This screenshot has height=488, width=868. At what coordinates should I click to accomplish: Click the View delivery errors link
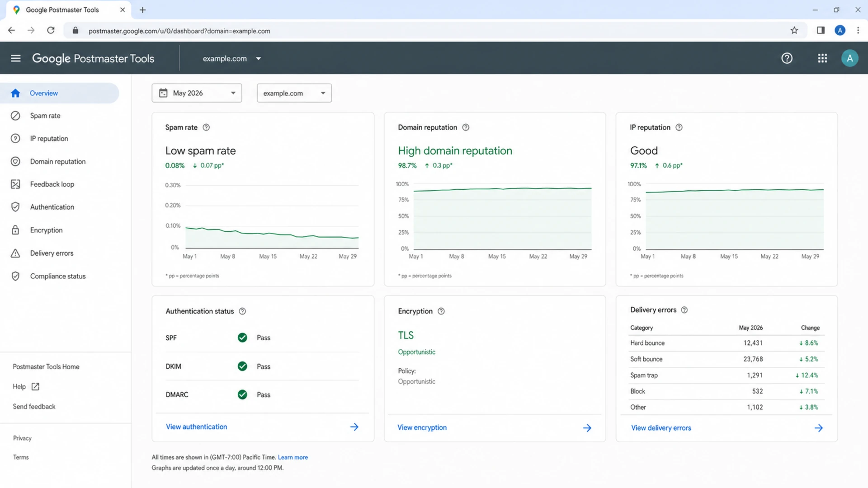pyautogui.click(x=661, y=428)
